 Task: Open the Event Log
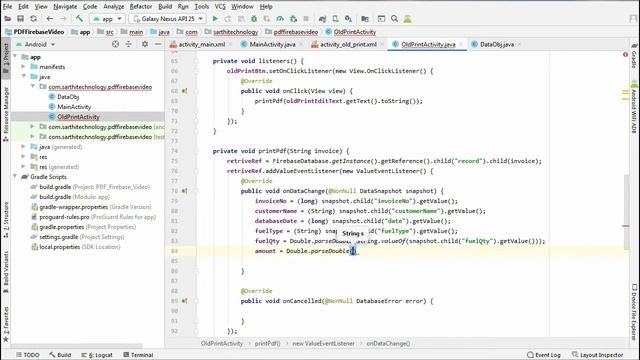(x=544, y=355)
